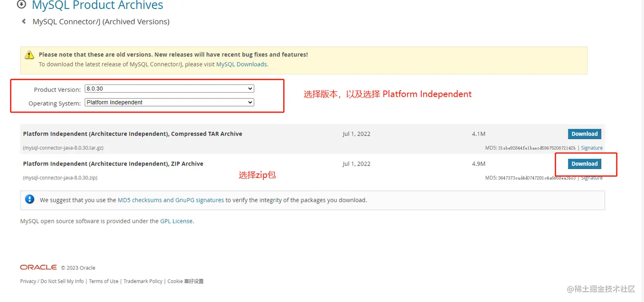The width and height of the screenshot is (644, 302).
Task: Click the 4.9M file size
Action: coord(479,164)
